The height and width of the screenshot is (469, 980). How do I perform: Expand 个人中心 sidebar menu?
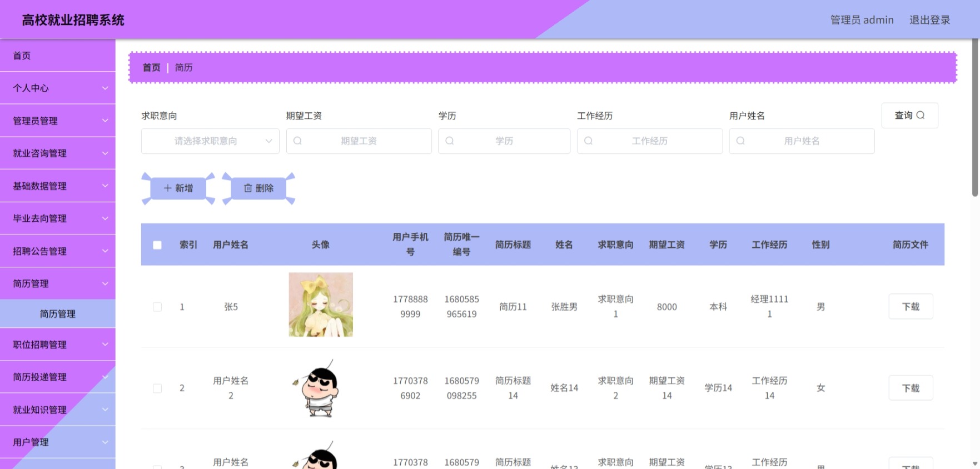coord(58,88)
